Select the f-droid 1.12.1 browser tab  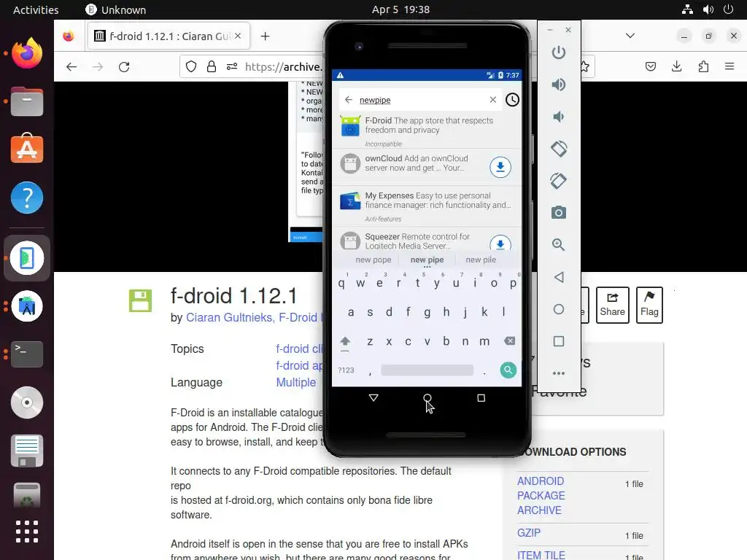point(169,36)
